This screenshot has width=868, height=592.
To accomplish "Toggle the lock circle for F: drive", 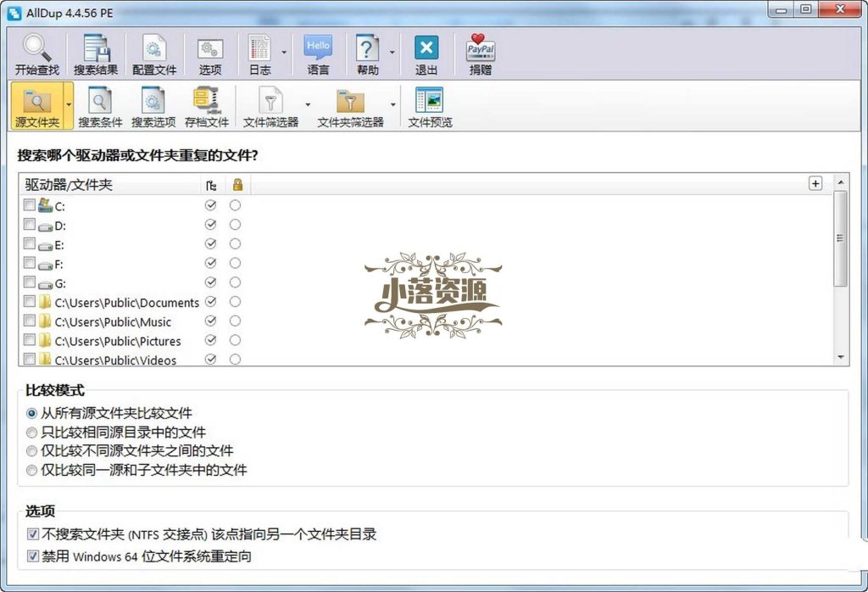I will (x=236, y=262).
